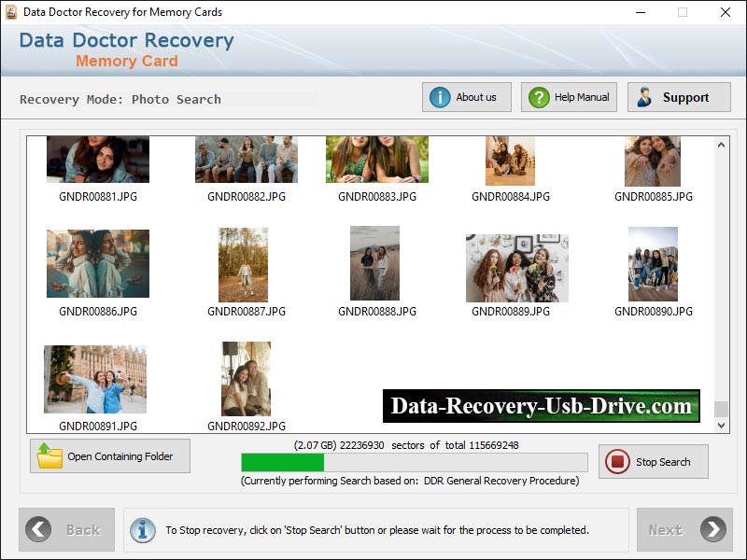This screenshot has height=560, width=747.
Task: Click the Back circular arrow icon
Action: pos(36,529)
